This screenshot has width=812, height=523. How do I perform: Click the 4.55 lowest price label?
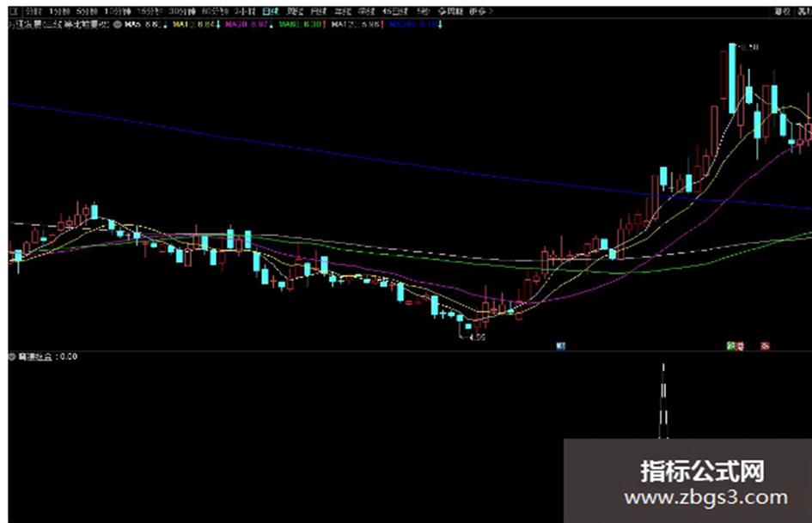pos(477,338)
